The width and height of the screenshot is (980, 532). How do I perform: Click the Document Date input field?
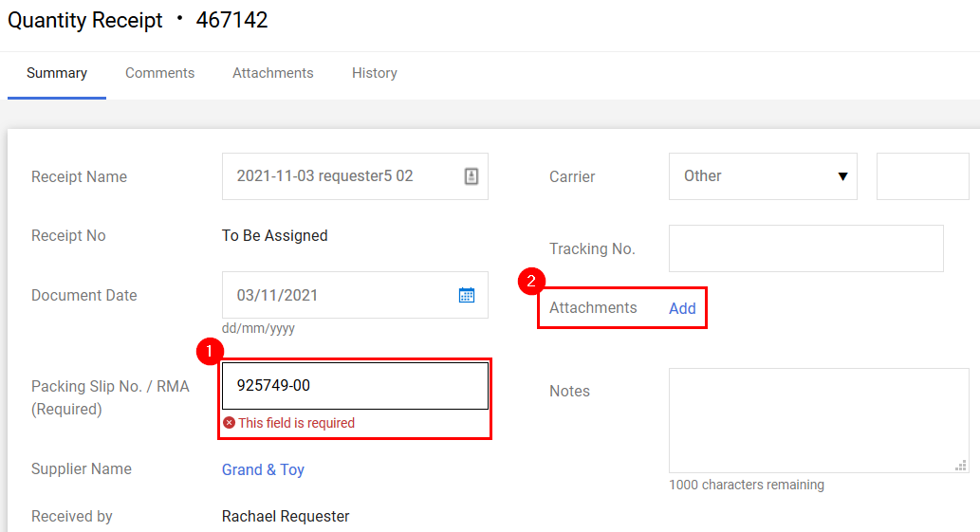[355, 295]
